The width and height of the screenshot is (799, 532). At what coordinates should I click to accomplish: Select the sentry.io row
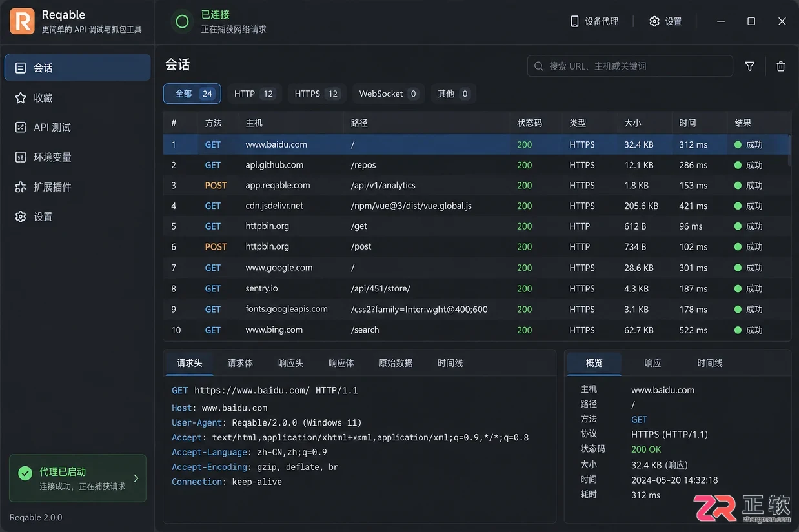476,288
